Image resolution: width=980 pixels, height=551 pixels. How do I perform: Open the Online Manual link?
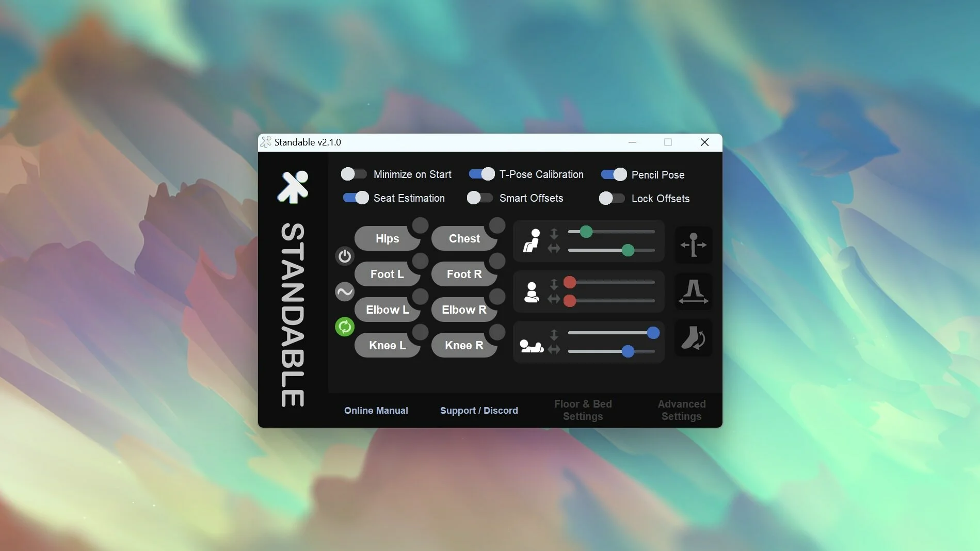[376, 411]
